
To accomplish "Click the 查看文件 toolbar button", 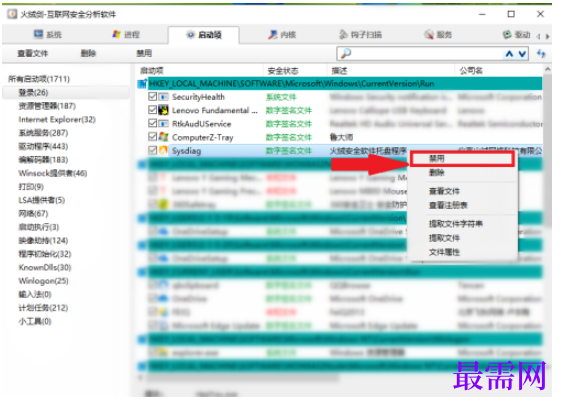I will click(x=32, y=53).
